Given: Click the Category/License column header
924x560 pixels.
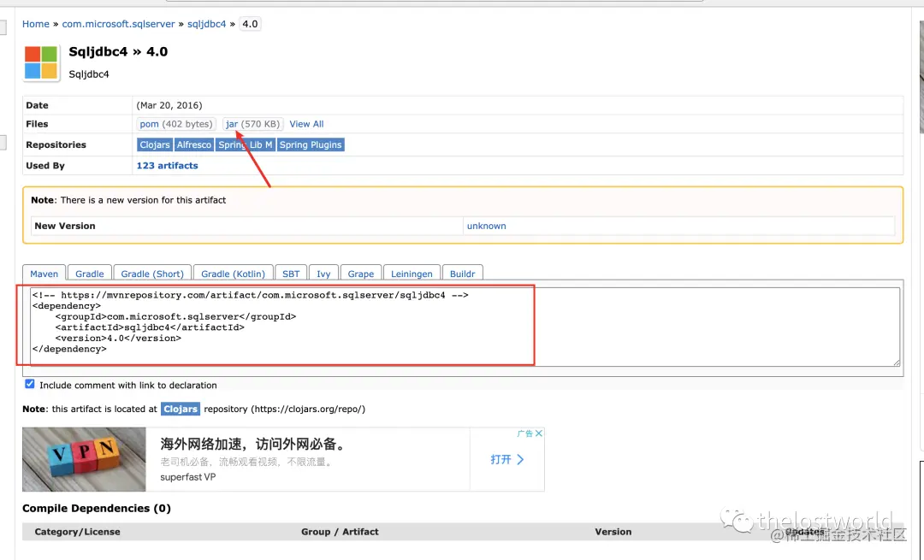Looking at the screenshot, I should point(77,532).
